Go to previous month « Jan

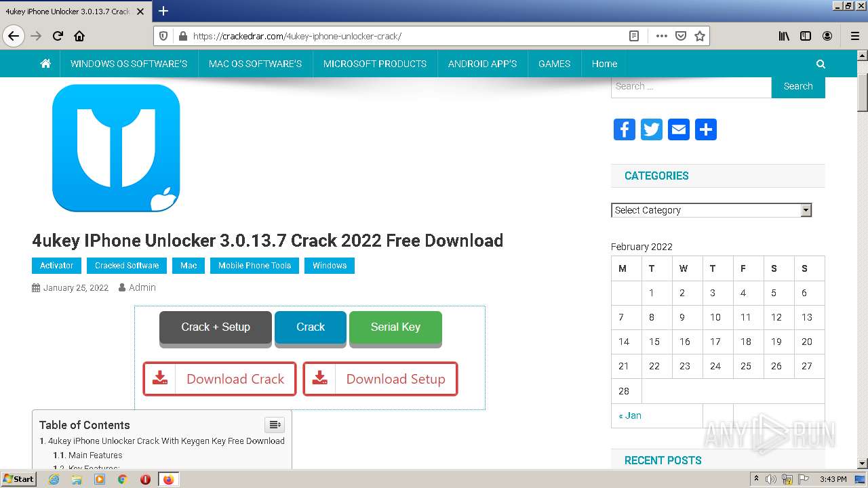tap(630, 415)
